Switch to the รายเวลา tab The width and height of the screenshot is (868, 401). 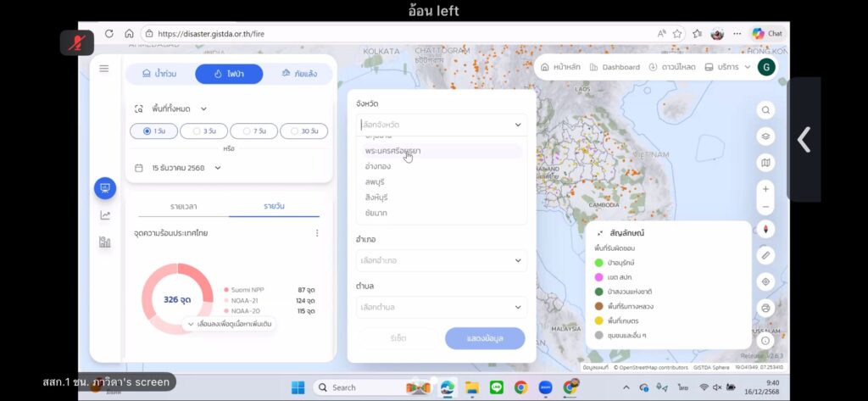coord(184,206)
